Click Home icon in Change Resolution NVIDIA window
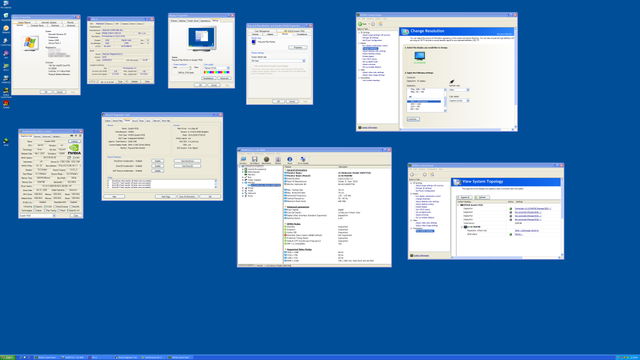 (x=380, y=24)
